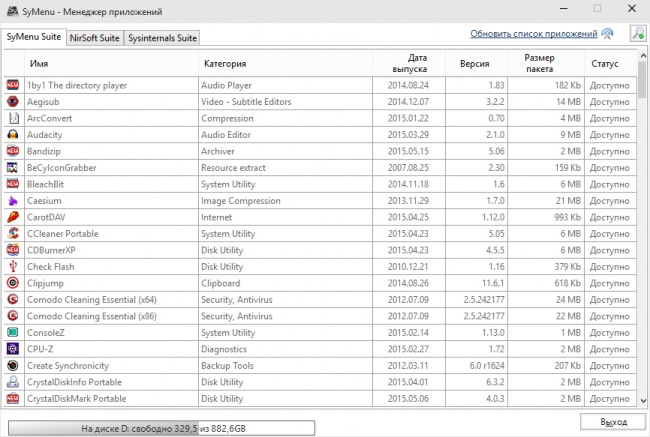Sort by the Имя column header
Screen dimensions: 650x437
pyautogui.click(x=112, y=63)
